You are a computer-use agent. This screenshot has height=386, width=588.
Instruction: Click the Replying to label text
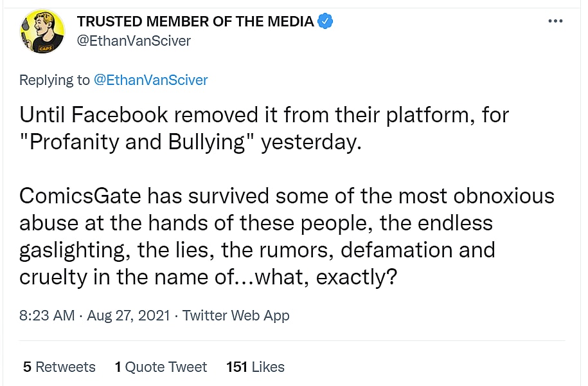tap(55, 80)
